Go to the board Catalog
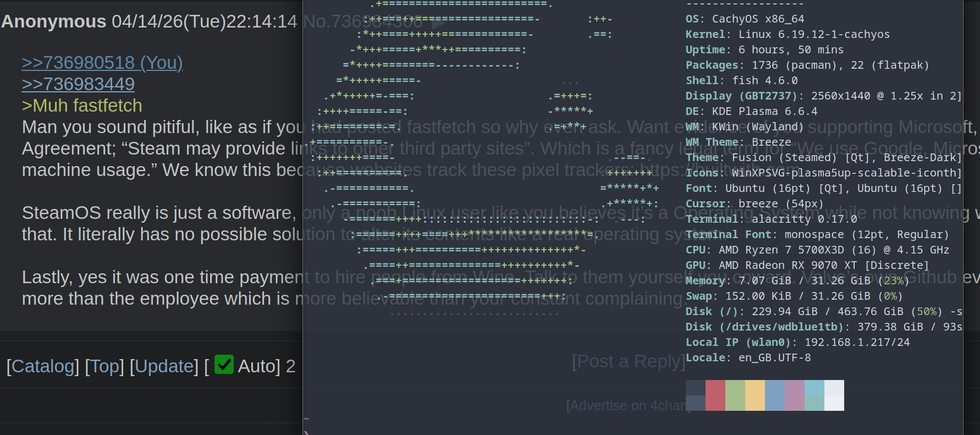 [43, 366]
